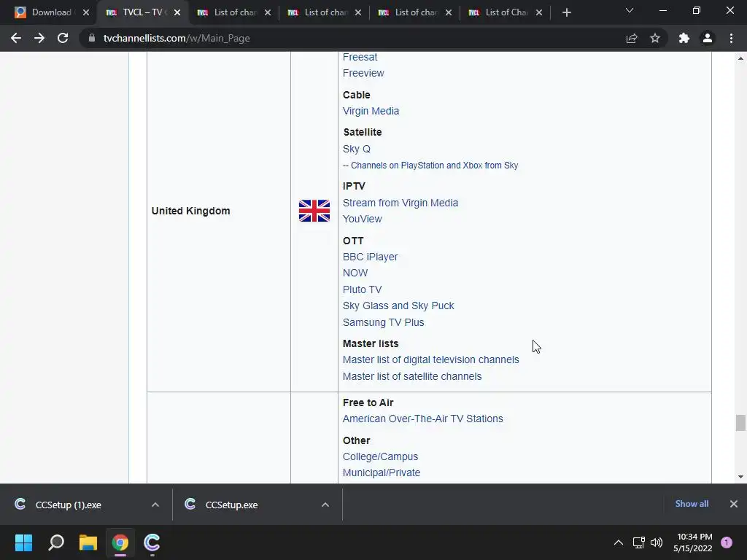Open Stream from Virgin Media link
This screenshot has height=560, width=747.
pyautogui.click(x=400, y=203)
